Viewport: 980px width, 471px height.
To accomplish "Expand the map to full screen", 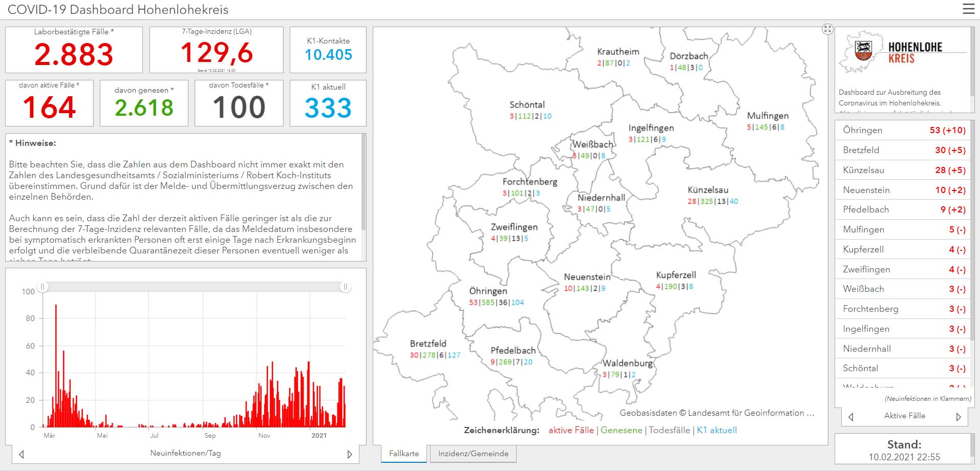I will (827, 29).
